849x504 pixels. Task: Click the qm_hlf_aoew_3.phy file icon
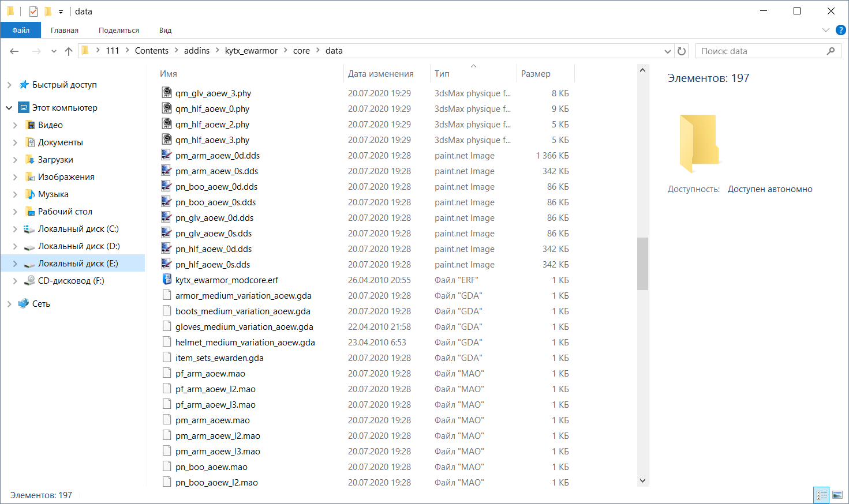[x=166, y=140]
